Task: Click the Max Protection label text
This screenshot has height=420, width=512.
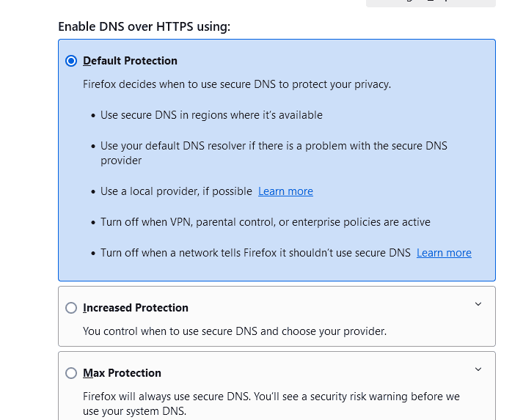Action: 122,373
